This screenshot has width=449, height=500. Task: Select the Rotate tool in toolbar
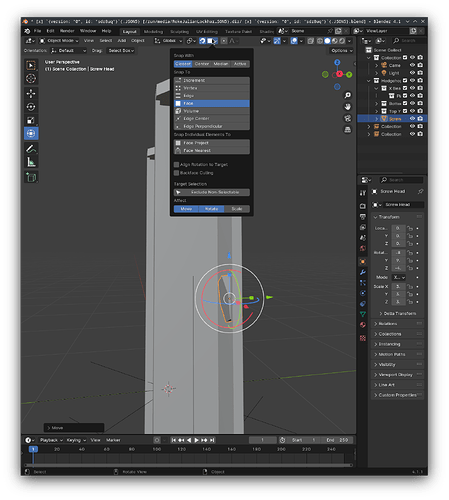31,107
